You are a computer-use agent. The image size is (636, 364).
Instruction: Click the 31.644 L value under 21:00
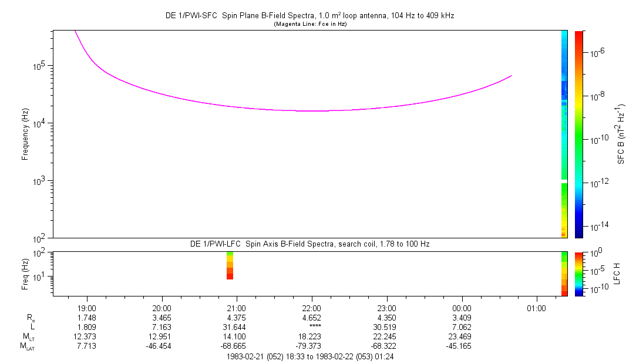coord(236,326)
